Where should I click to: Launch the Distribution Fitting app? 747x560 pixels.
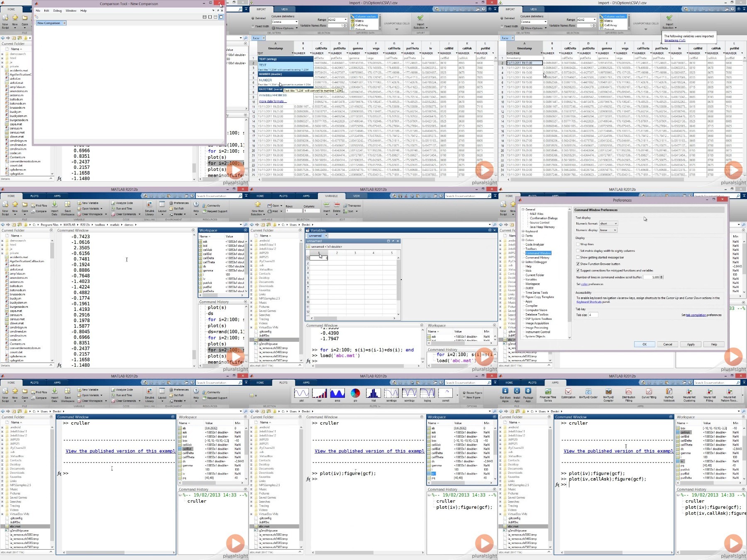pyautogui.click(x=628, y=395)
